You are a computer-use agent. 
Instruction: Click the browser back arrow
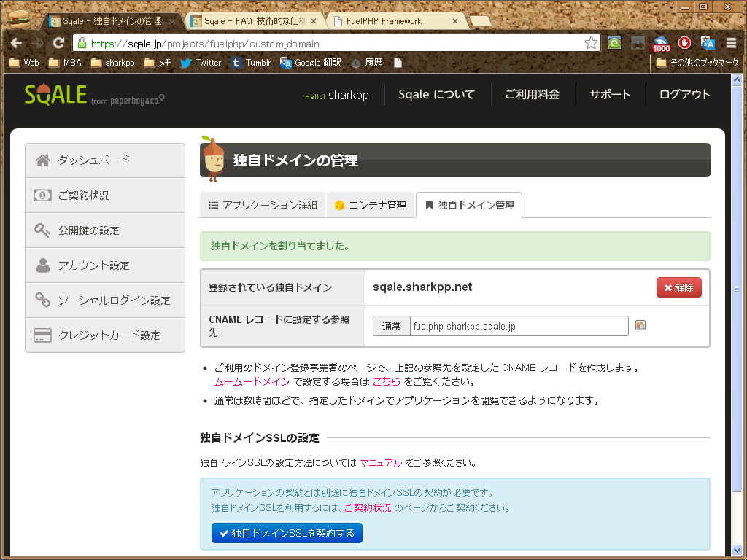(16, 43)
